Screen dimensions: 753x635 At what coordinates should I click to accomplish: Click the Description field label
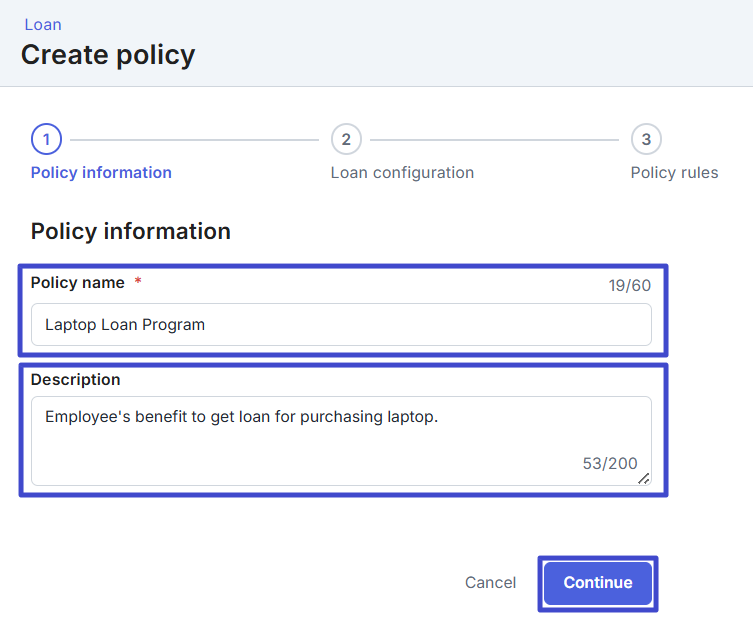click(75, 380)
